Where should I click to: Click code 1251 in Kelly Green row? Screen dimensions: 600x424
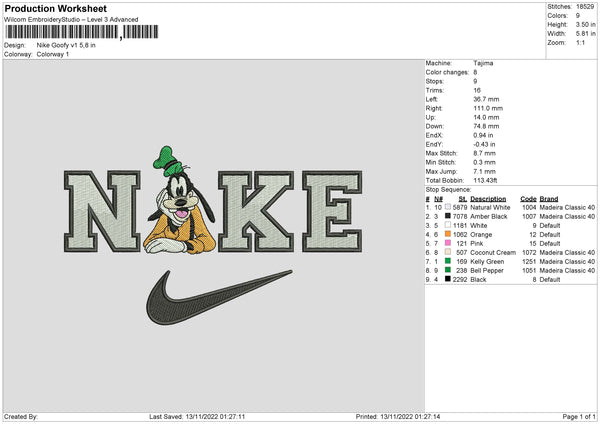point(529,262)
